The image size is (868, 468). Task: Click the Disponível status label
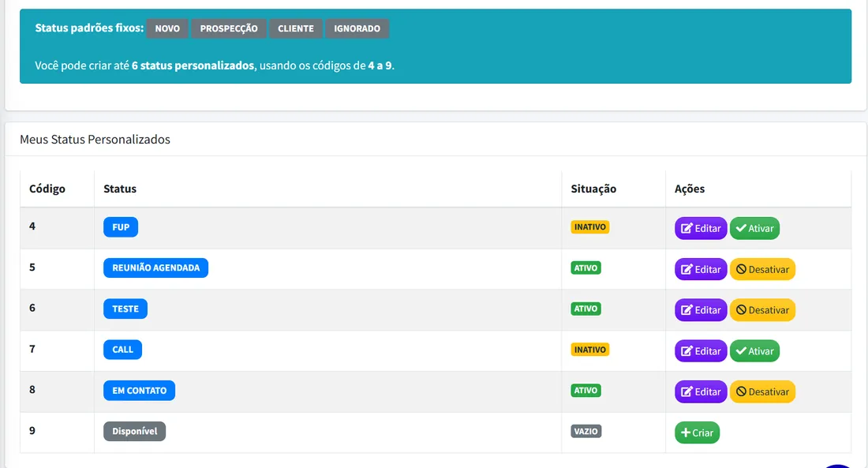pos(134,432)
